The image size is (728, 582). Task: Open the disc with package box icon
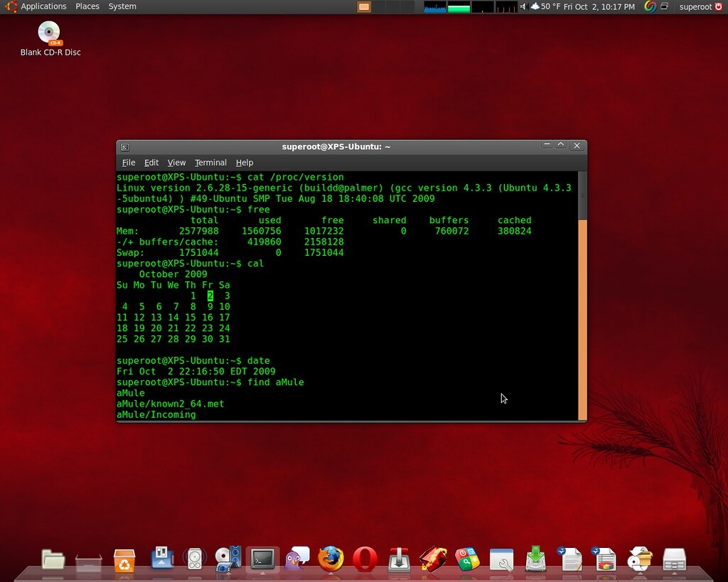click(640, 559)
